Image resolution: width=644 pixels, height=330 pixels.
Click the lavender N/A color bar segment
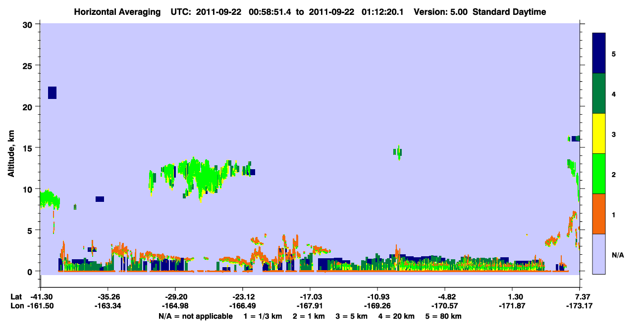pyautogui.click(x=599, y=254)
